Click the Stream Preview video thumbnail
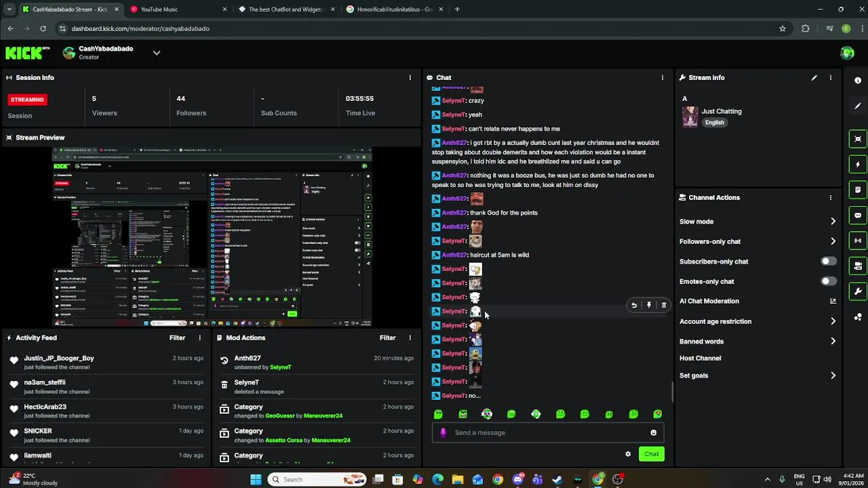The image size is (868, 488). point(212,238)
